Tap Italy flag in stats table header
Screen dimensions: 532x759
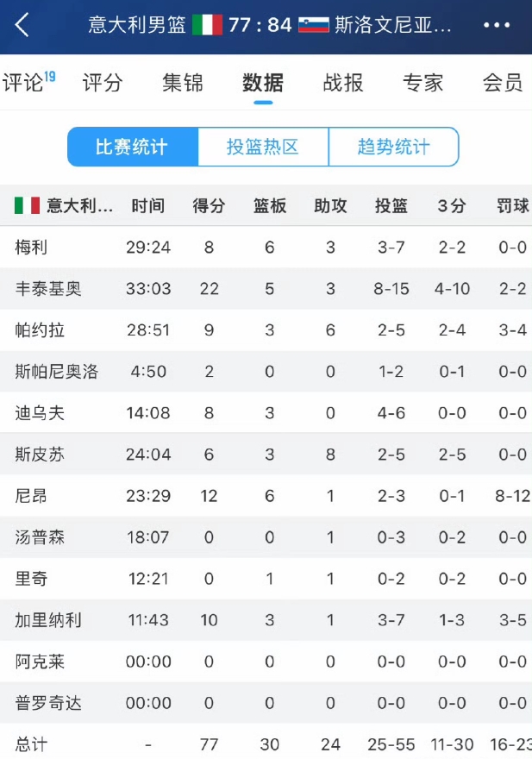(27, 206)
